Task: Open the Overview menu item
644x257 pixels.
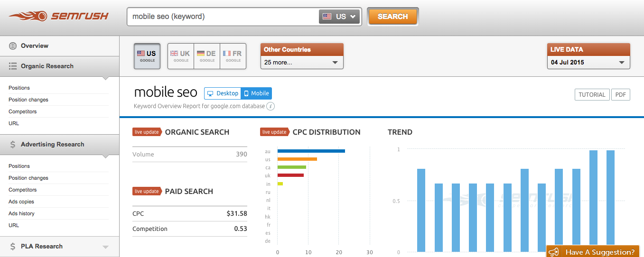Action: [x=35, y=46]
